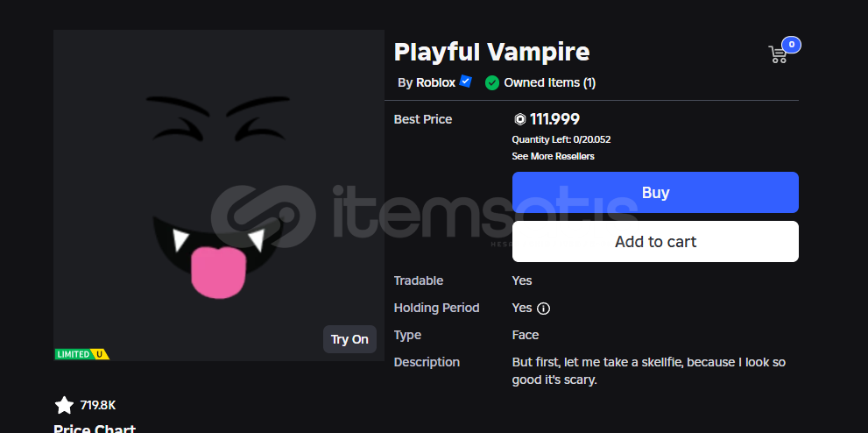Buy the Playful Vampire face
This screenshot has width=868, height=433.
click(655, 192)
